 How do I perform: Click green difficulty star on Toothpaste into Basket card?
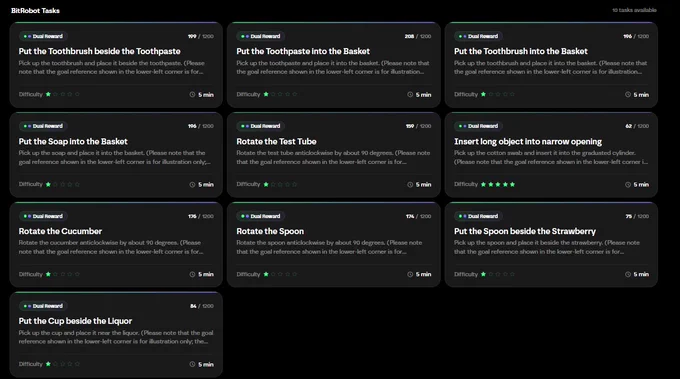coord(266,94)
